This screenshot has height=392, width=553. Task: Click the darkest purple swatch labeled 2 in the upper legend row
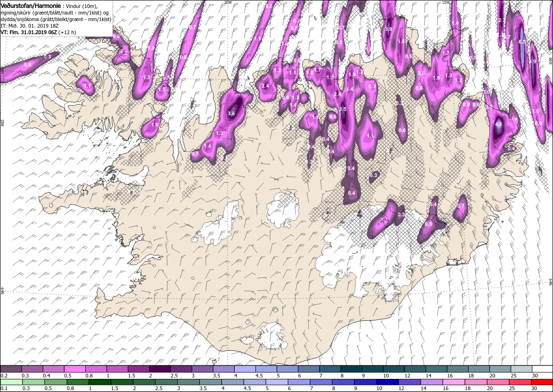[160, 369]
